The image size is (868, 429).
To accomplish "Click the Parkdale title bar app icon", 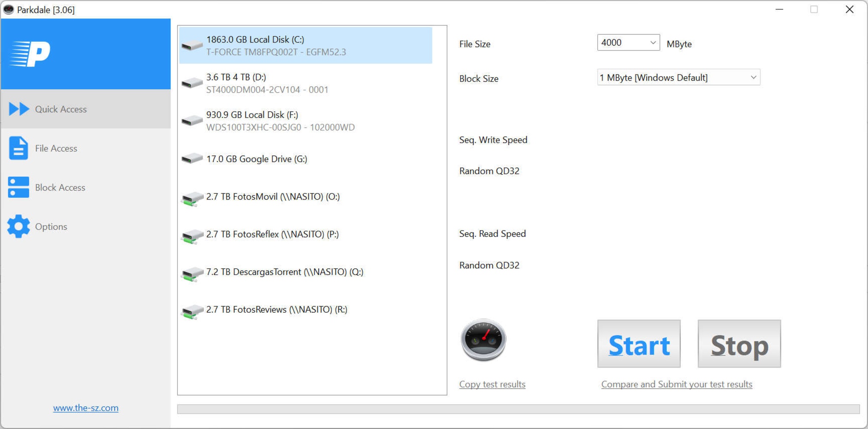I will coord(9,9).
